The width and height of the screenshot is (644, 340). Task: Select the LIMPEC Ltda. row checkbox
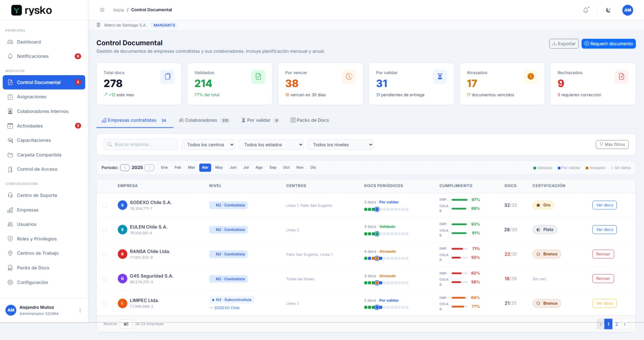104,303
